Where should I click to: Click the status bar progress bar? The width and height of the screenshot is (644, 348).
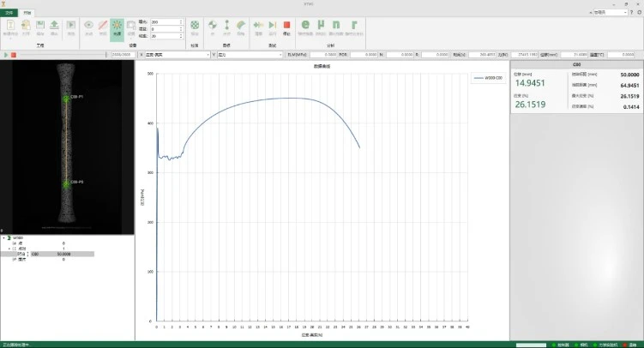click(x=531, y=345)
